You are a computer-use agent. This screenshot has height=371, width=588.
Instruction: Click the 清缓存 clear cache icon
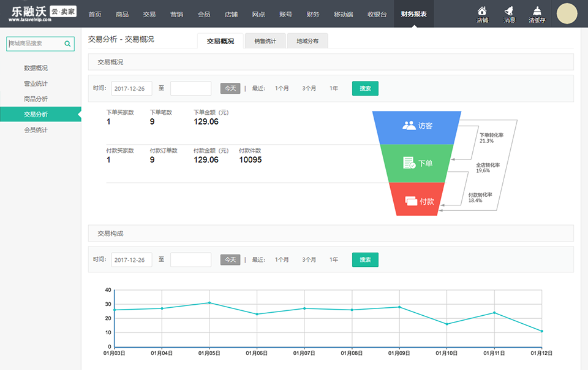click(x=537, y=14)
